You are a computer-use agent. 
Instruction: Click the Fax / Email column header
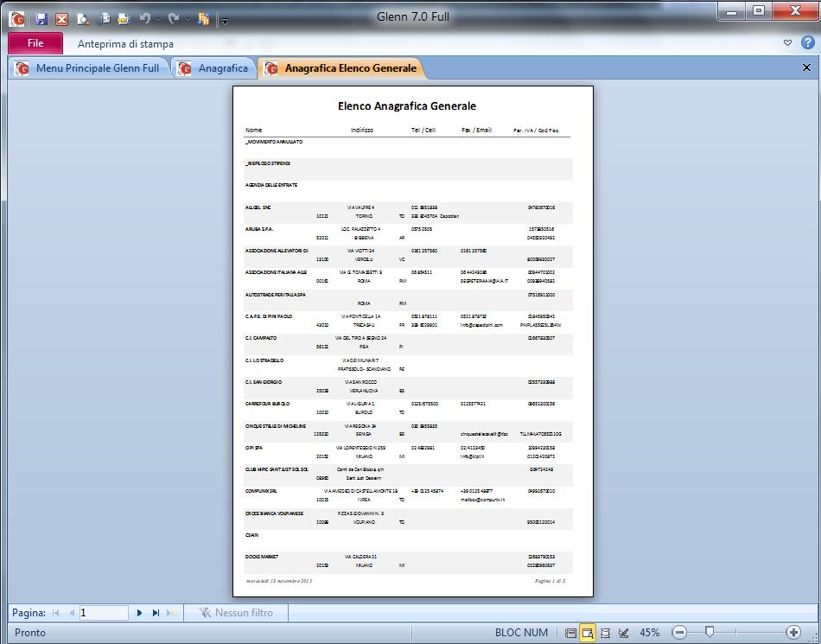[x=476, y=130]
